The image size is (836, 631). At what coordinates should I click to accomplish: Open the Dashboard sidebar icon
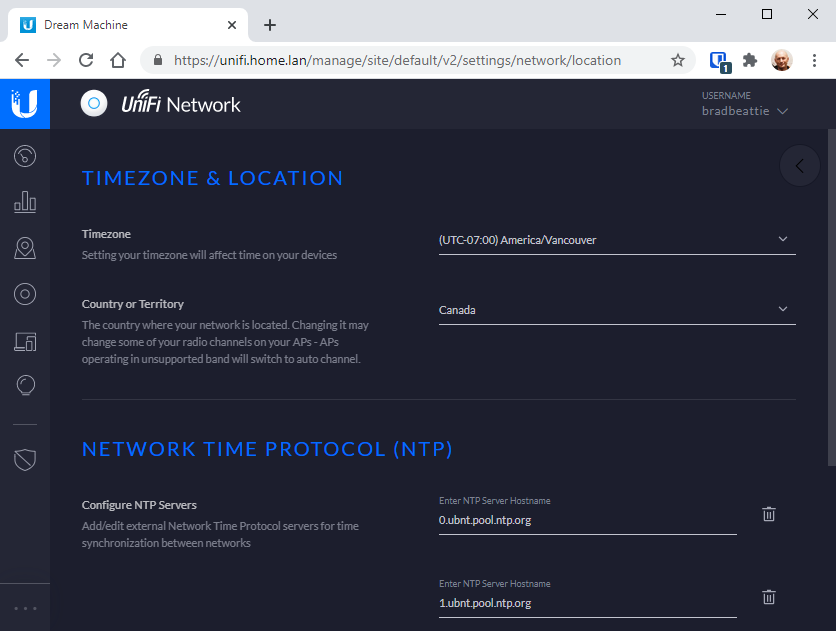[25, 156]
